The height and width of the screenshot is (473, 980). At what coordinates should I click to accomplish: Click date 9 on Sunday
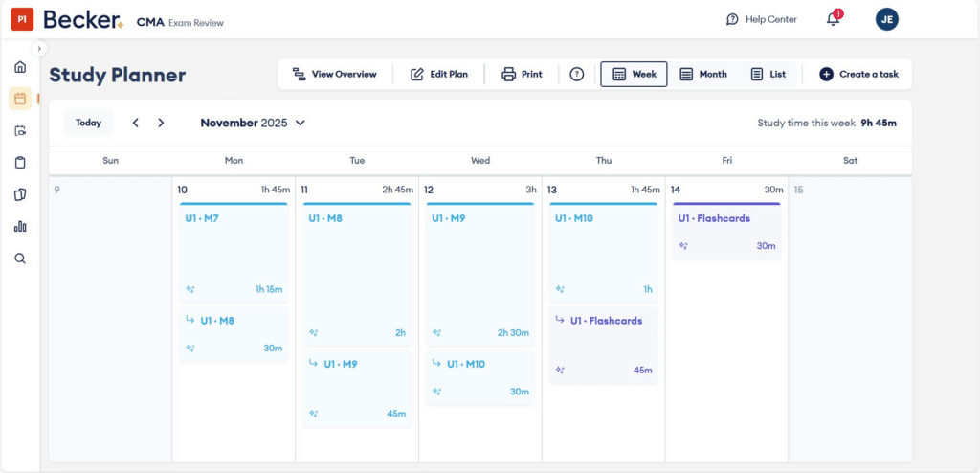click(x=56, y=190)
